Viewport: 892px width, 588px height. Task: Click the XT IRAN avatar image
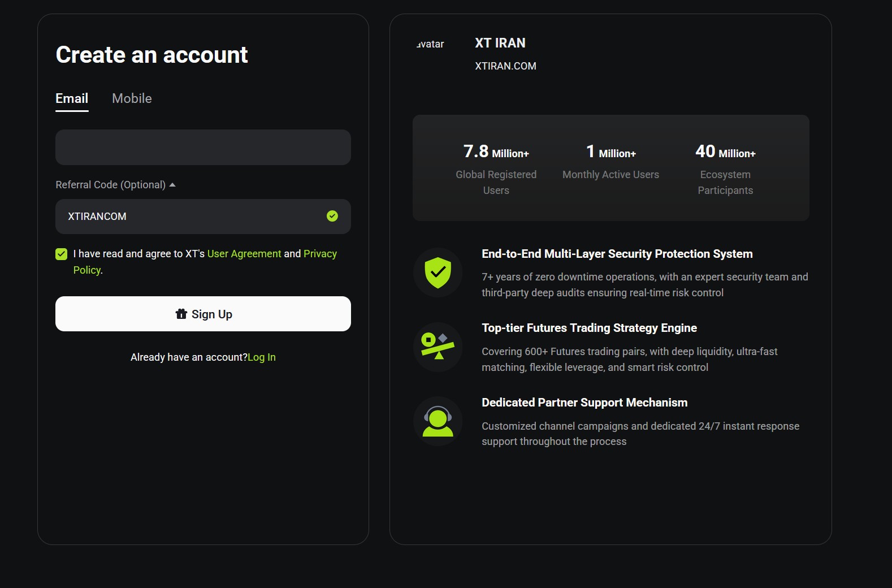431,44
